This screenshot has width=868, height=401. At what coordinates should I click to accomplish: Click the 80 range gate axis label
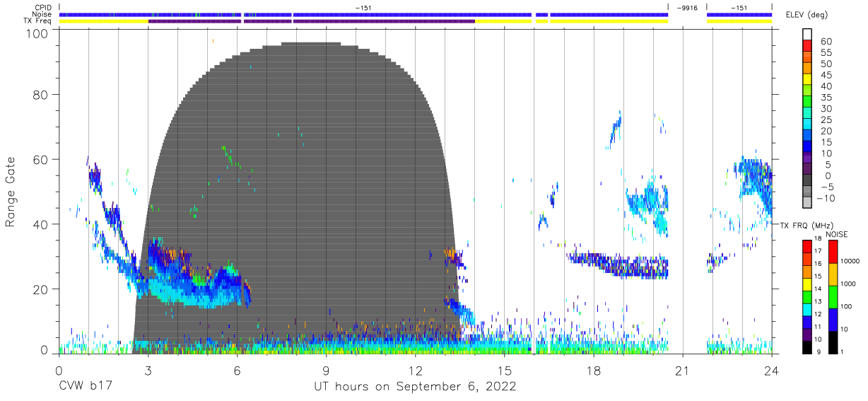(x=40, y=95)
